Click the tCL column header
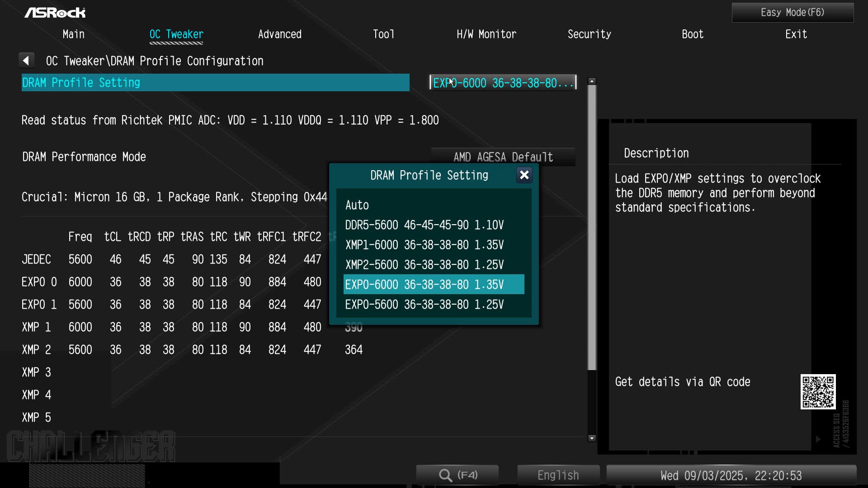868x488 pixels. pos(113,237)
